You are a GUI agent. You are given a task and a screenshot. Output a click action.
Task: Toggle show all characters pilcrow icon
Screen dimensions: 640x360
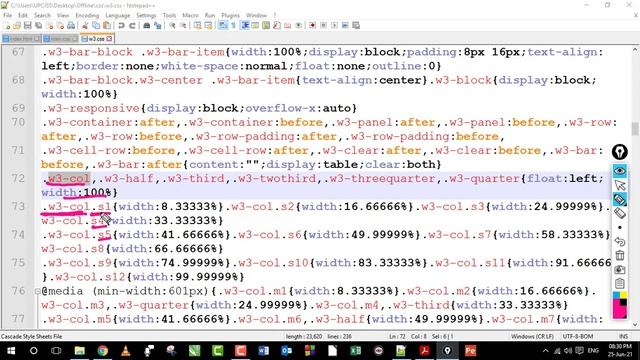pyautogui.click(x=234, y=25)
